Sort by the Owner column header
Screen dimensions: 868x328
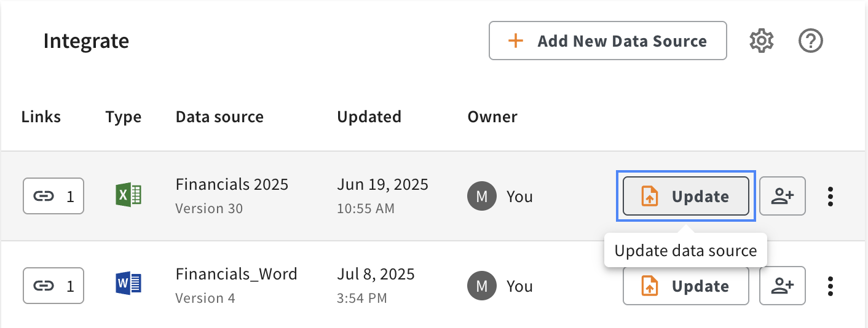pos(492,117)
